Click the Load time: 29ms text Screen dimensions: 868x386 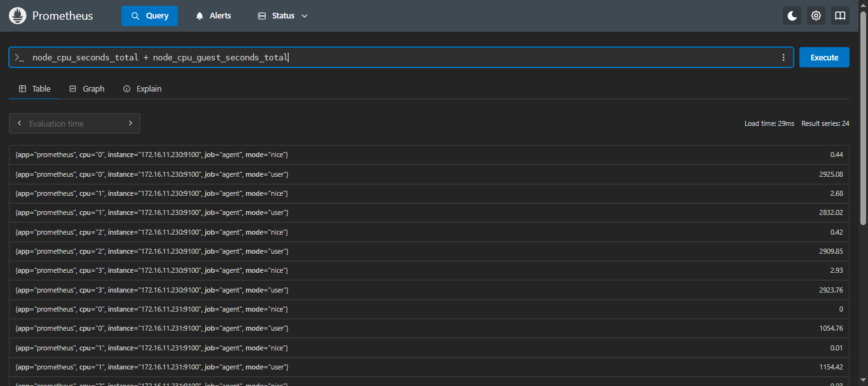coord(770,123)
